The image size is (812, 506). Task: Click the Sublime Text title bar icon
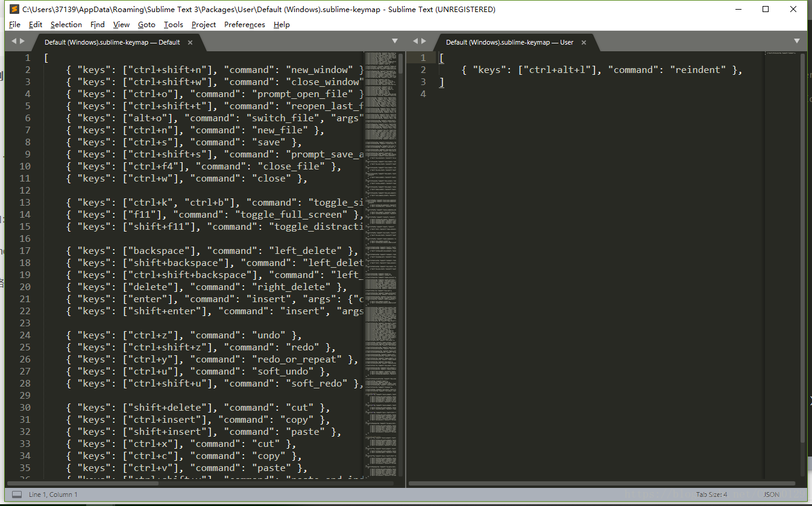14,9
